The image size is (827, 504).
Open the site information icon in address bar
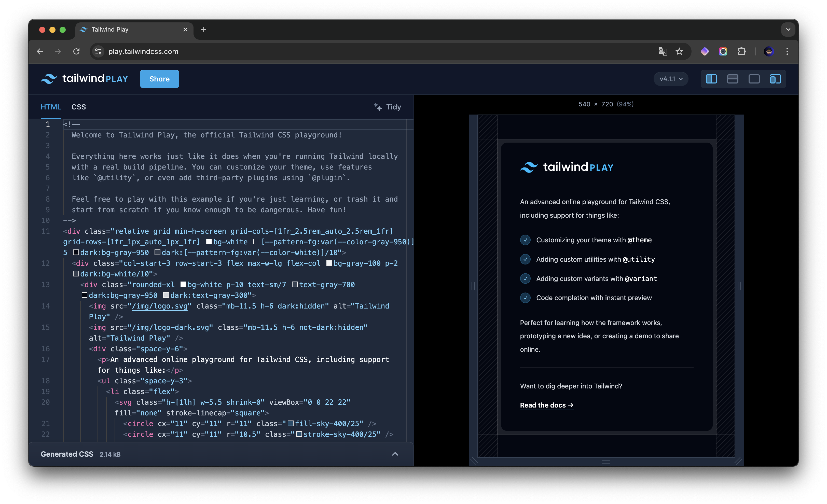[x=98, y=51]
